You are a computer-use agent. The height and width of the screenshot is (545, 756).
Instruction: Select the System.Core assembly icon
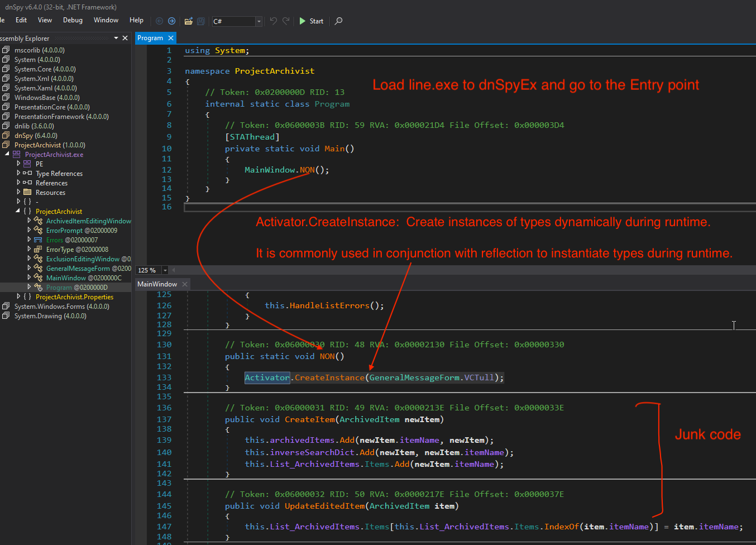click(x=6, y=69)
